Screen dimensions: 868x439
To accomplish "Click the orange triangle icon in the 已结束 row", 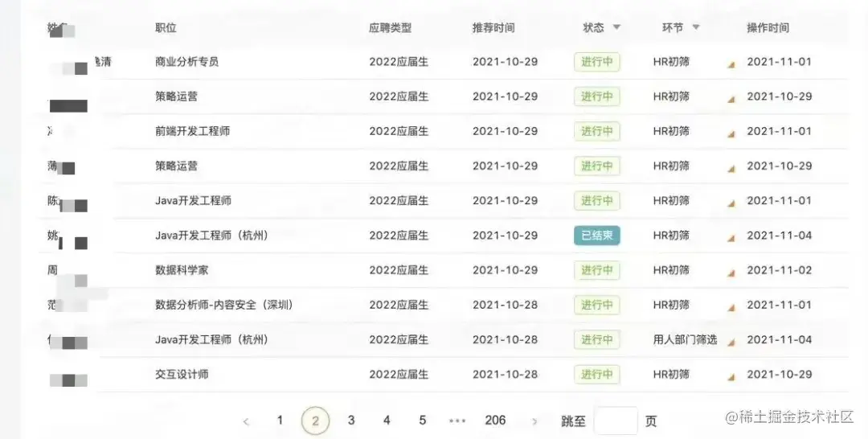I will [x=731, y=239].
